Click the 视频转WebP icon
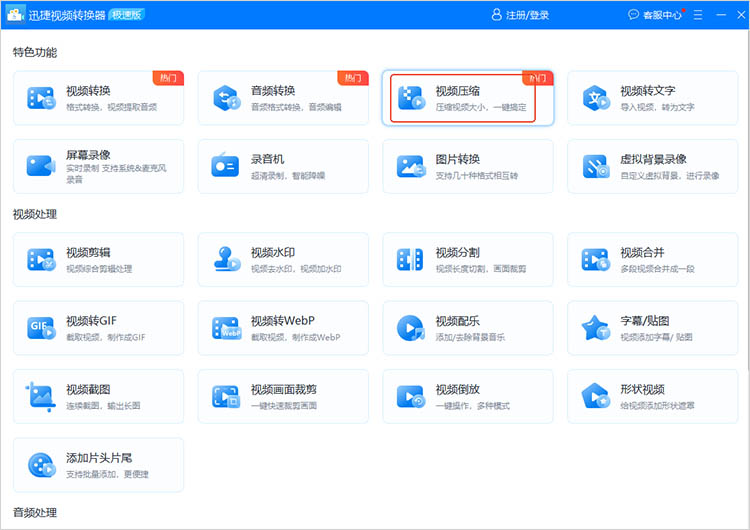Image resolution: width=750 pixels, height=530 pixels. [x=226, y=328]
